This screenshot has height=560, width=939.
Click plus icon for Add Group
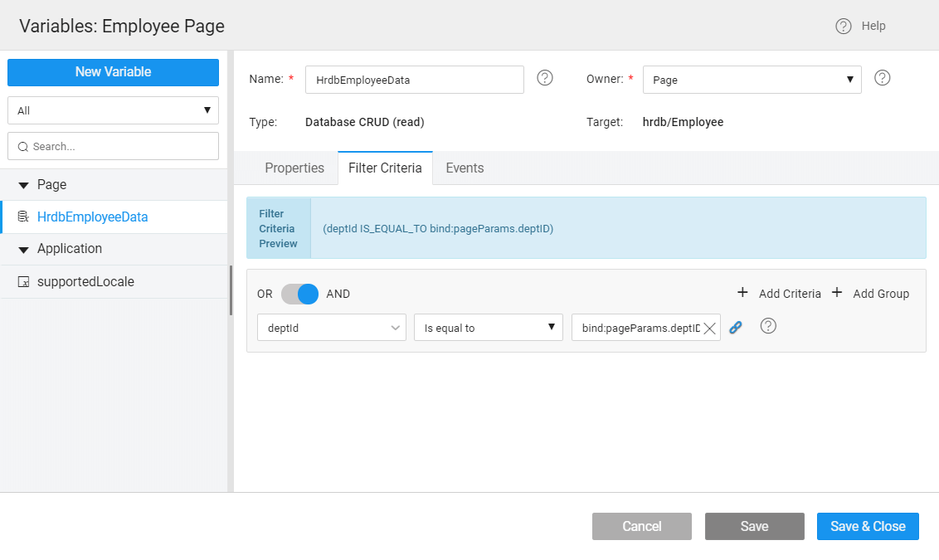[x=837, y=293]
